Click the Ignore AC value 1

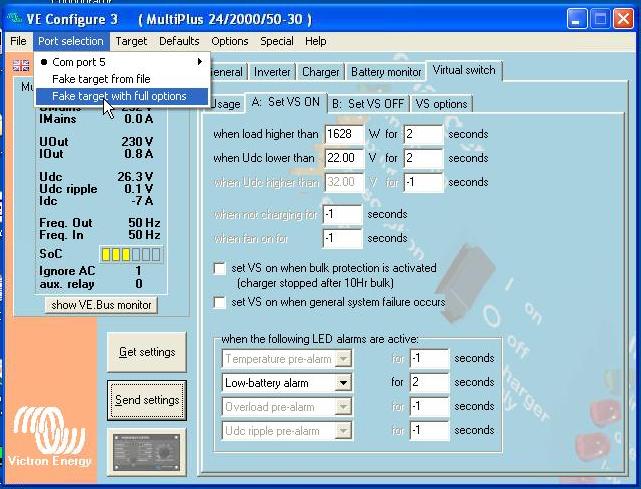[x=139, y=271]
